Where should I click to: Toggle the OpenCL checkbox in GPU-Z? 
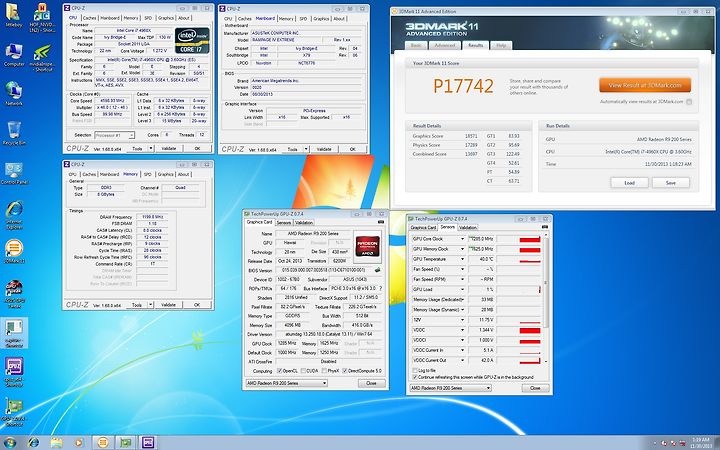[280, 371]
